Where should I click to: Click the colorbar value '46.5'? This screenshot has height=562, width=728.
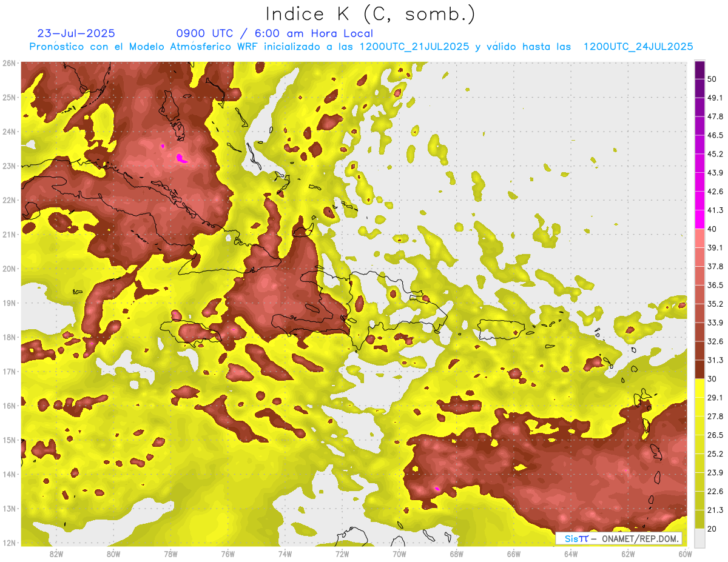click(x=715, y=135)
